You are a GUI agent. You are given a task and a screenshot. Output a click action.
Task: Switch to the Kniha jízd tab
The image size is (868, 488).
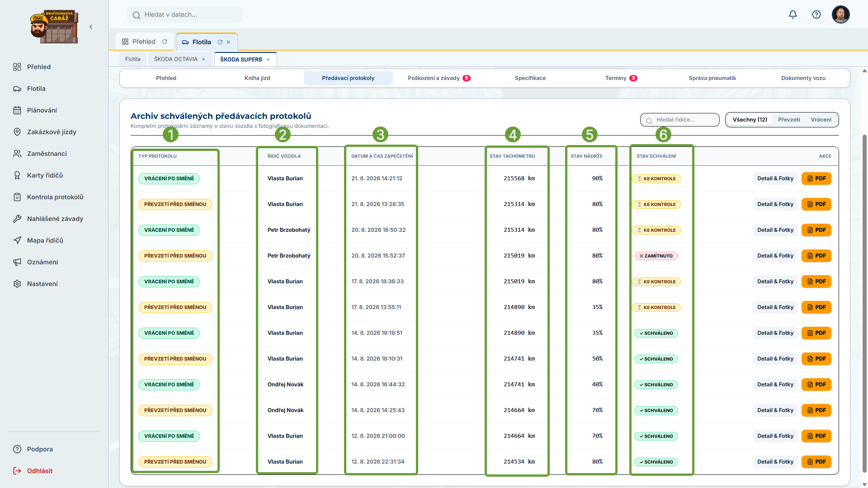click(257, 78)
